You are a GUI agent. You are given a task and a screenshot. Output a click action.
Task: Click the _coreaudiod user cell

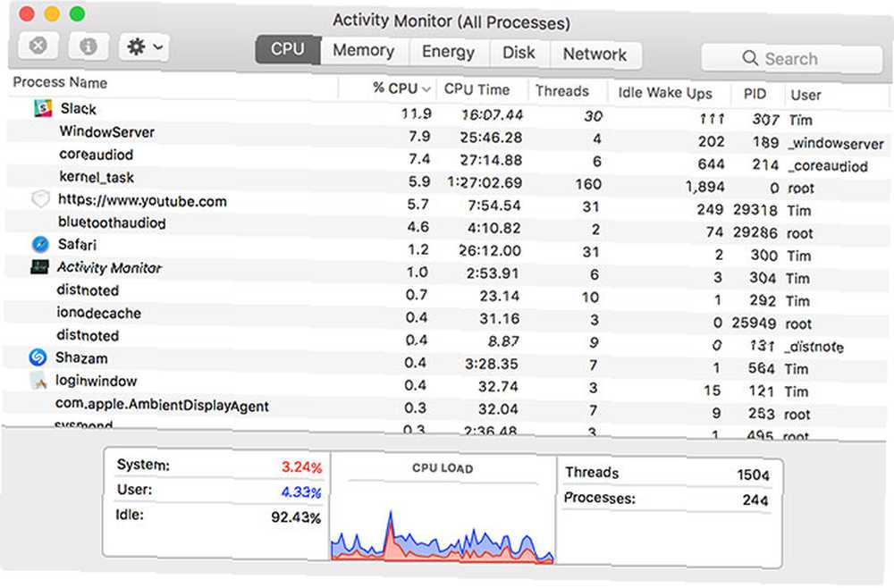click(828, 166)
